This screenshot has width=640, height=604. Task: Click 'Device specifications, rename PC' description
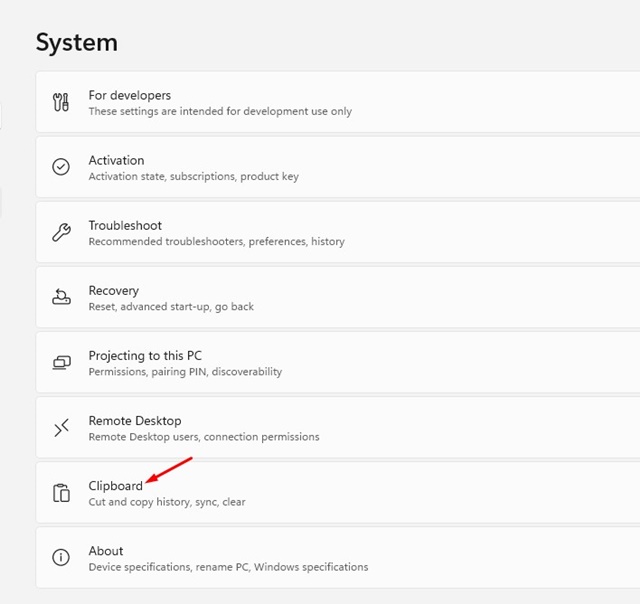228,567
